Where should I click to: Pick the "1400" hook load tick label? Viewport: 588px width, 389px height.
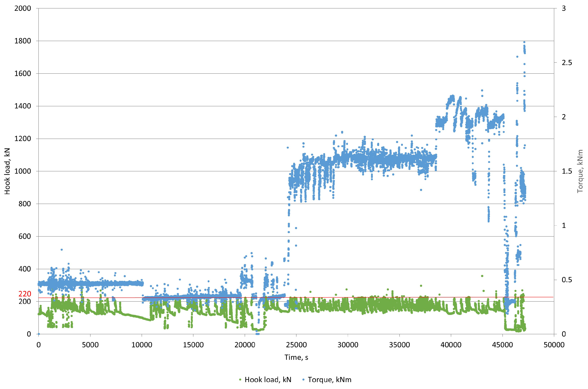pyautogui.click(x=22, y=106)
